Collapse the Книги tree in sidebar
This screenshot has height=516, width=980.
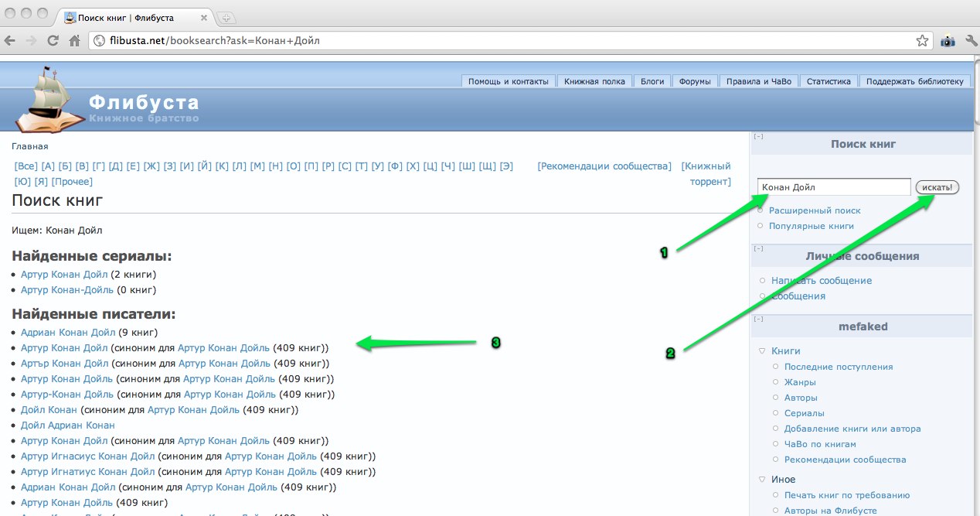(762, 351)
